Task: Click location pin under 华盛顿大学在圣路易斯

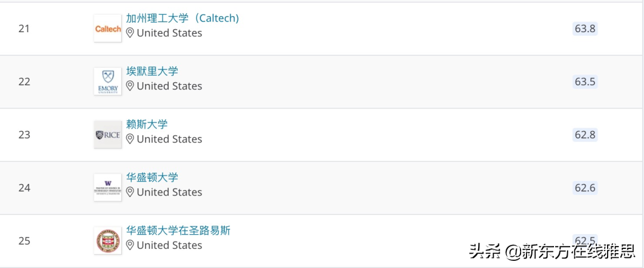Action: click(x=130, y=245)
